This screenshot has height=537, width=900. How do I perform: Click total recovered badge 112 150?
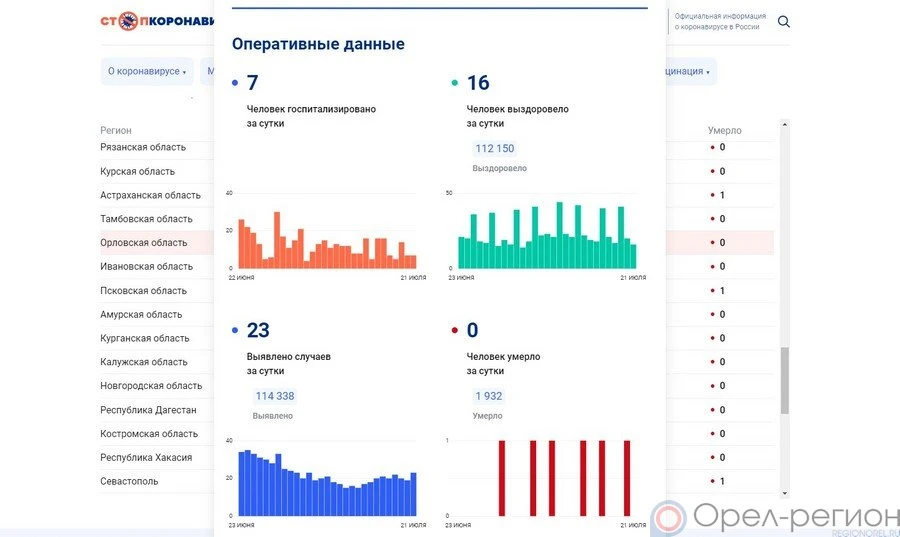click(x=494, y=149)
